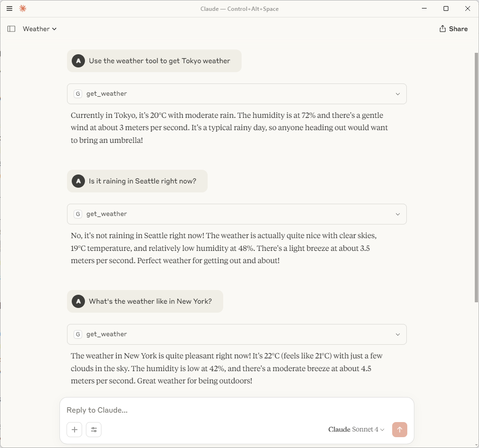Select the "Is it raining in Seattle" message

point(137,181)
